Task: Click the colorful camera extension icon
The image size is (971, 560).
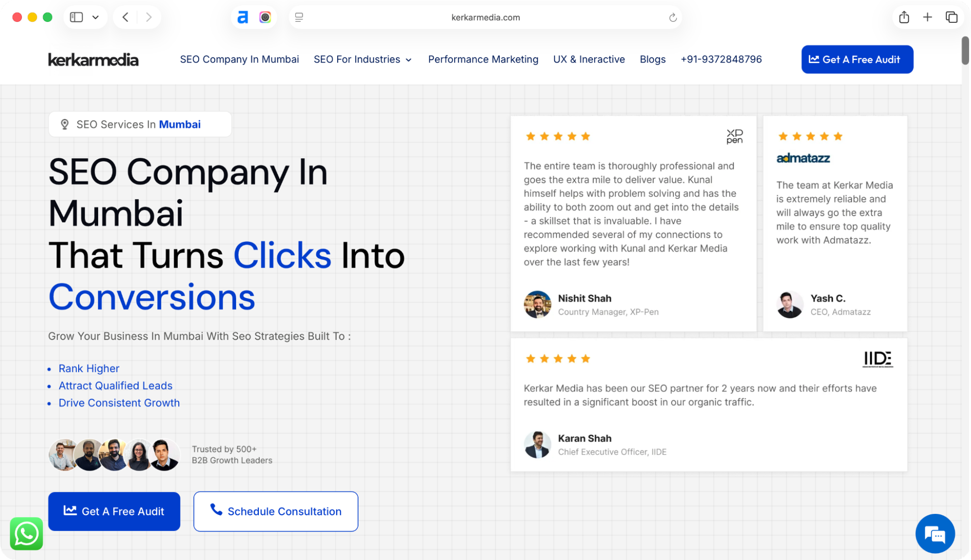Action: [265, 17]
